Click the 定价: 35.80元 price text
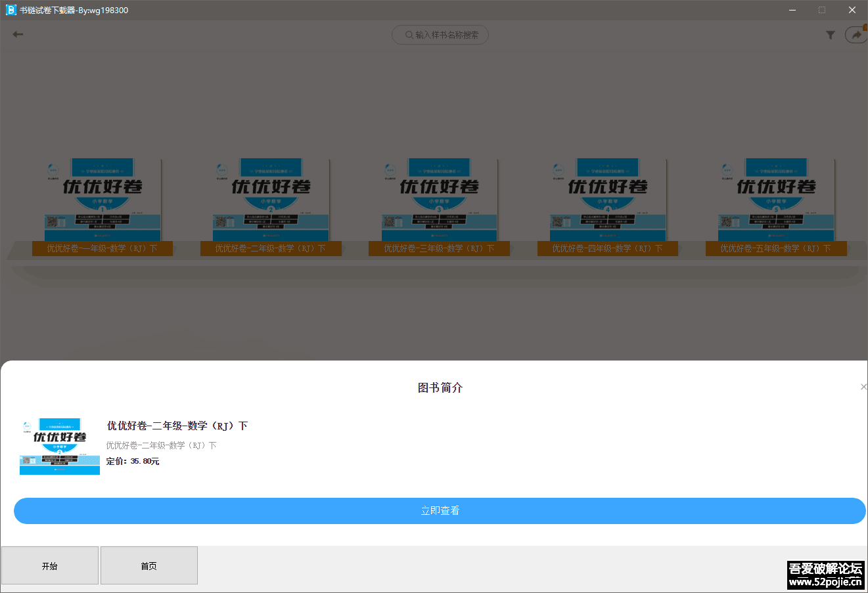The width and height of the screenshot is (868, 593). pyautogui.click(x=133, y=461)
